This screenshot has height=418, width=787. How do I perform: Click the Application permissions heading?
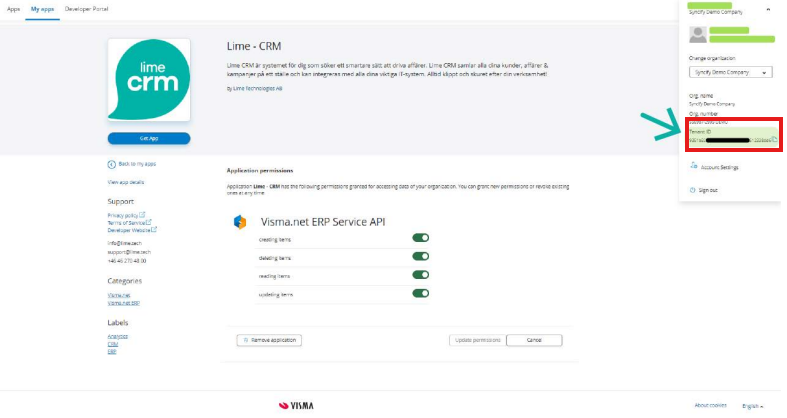pyautogui.click(x=260, y=171)
